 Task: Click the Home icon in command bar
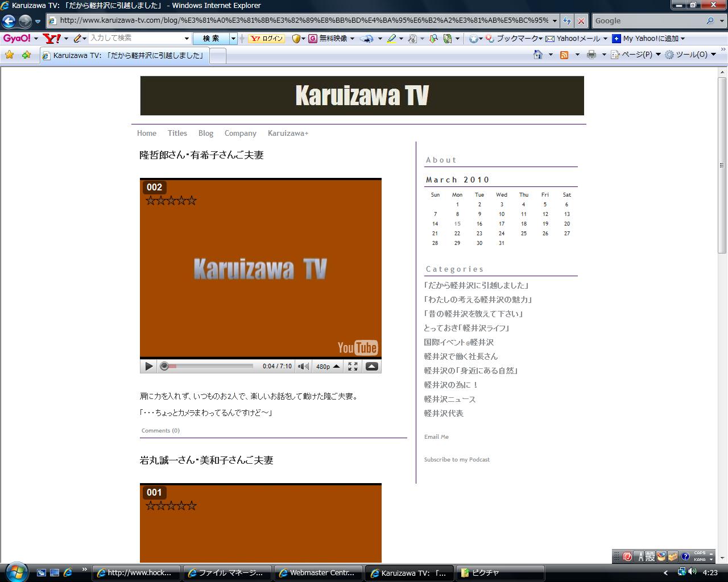click(538, 55)
